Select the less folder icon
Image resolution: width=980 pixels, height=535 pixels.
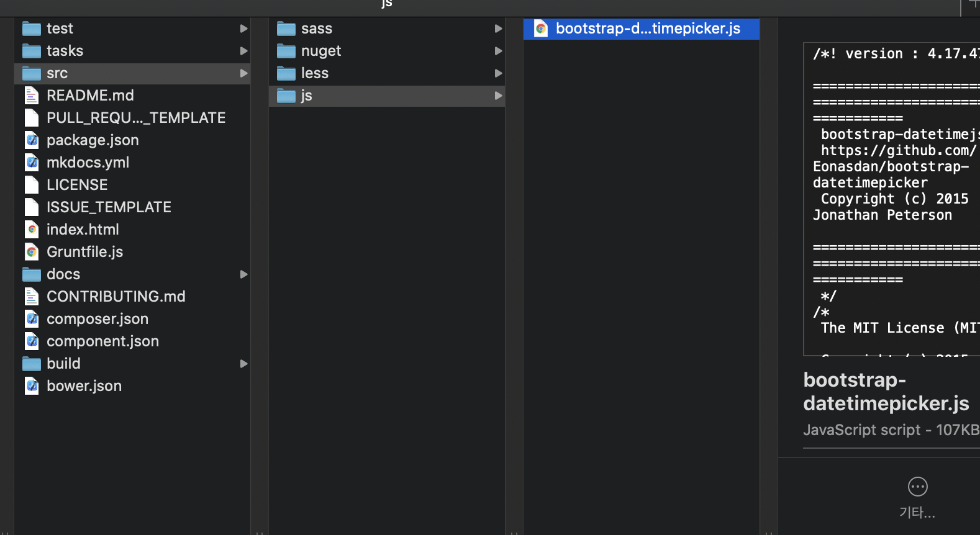click(x=286, y=73)
